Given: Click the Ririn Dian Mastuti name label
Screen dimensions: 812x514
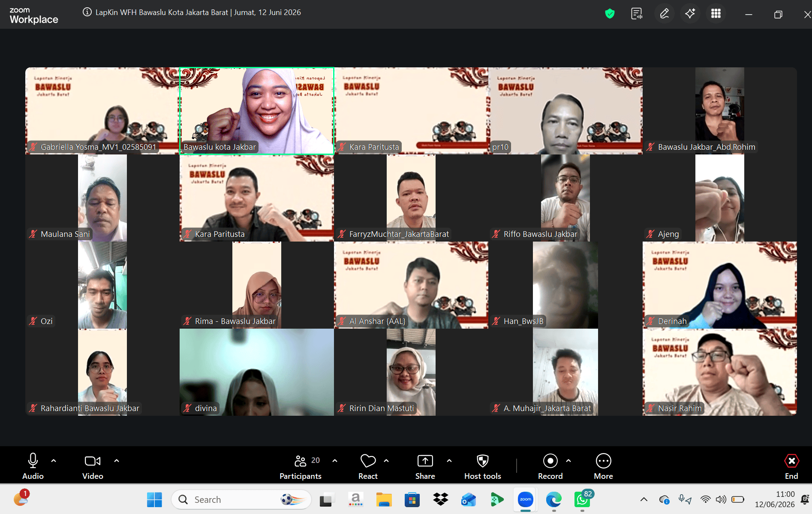Looking at the screenshot, I should click(x=382, y=408).
